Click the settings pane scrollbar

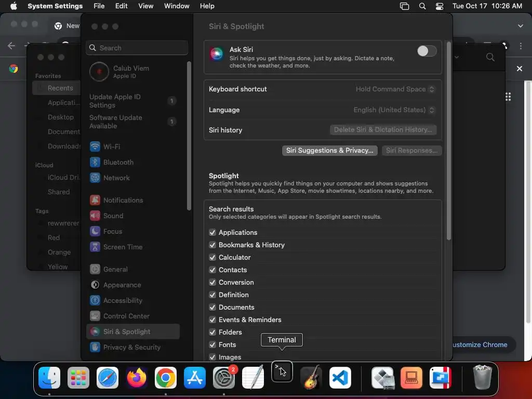448,140
